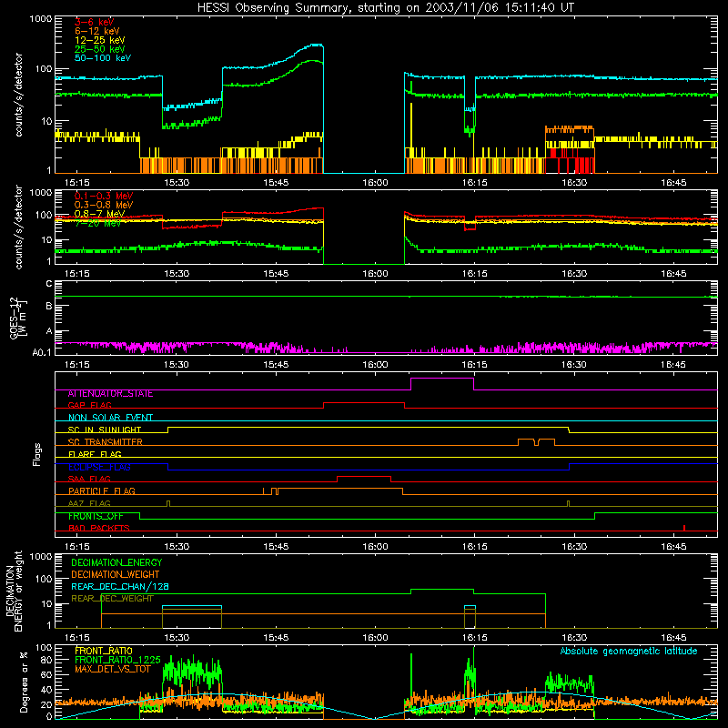Select the FRONTS_OFF flag label
This screenshot has width=728, height=728.
click(96, 516)
